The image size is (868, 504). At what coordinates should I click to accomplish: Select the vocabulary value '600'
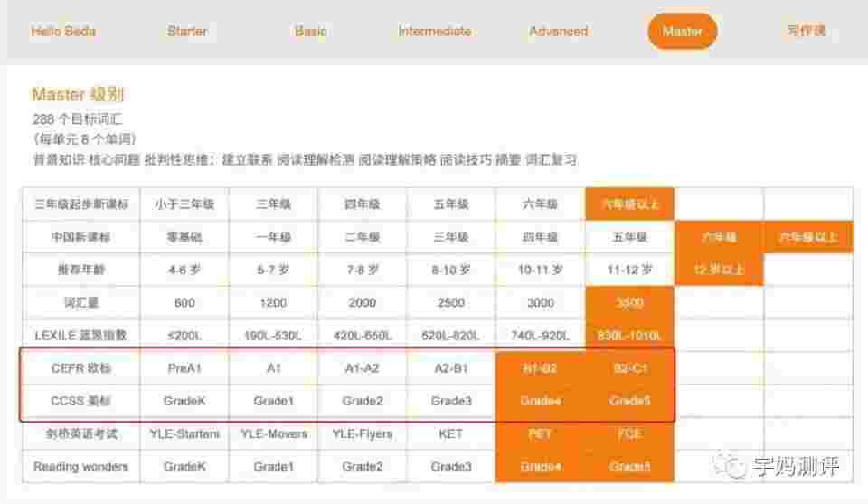point(184,302)
